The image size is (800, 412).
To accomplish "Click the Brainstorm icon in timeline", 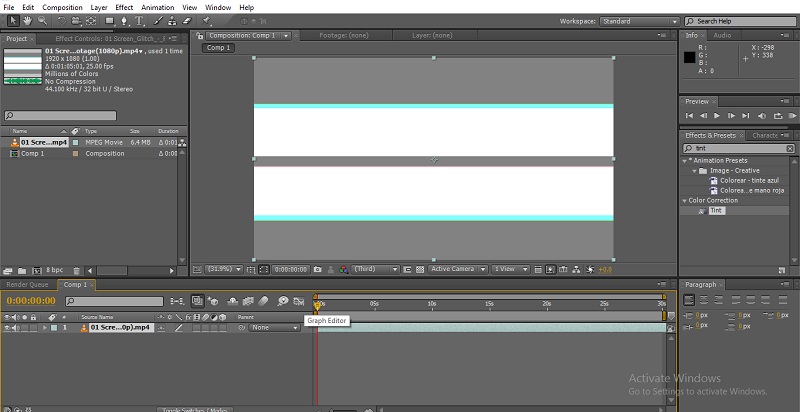I will click(x=283, y=301).
